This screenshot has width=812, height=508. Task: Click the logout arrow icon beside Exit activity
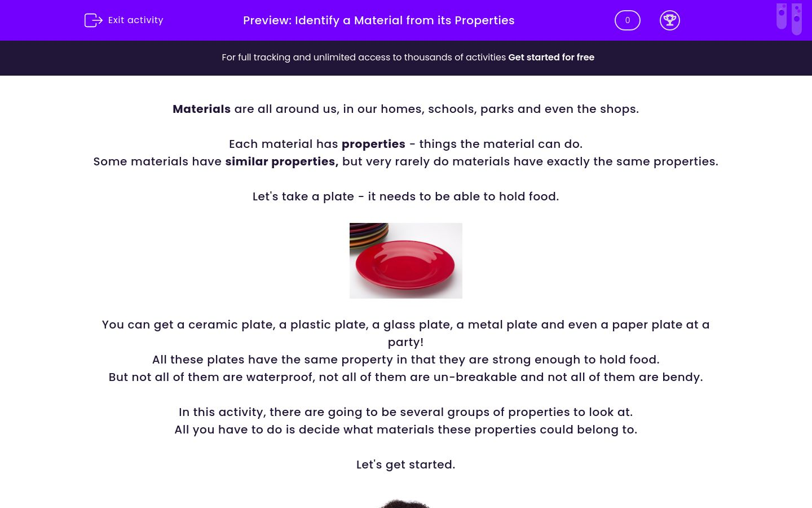click(x=94, y=20)
